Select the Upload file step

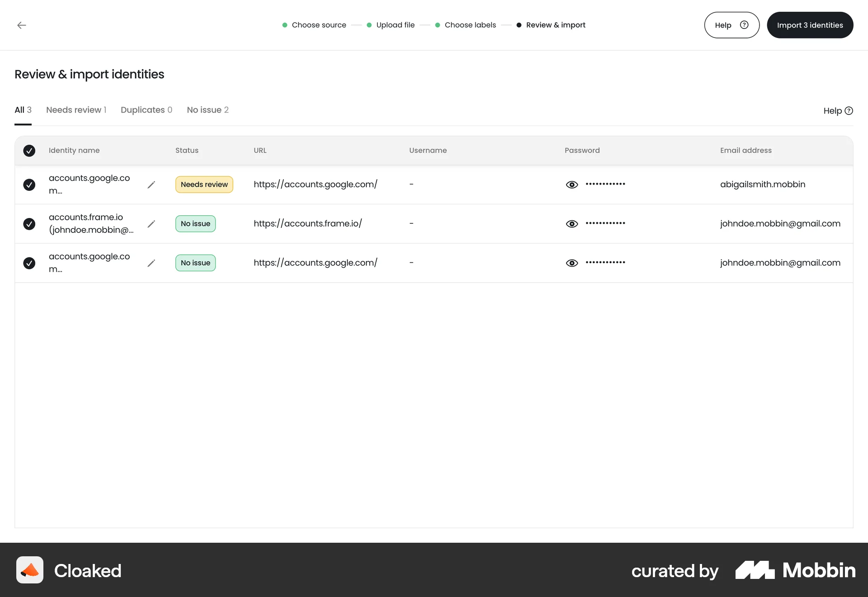tap(395, 25)
